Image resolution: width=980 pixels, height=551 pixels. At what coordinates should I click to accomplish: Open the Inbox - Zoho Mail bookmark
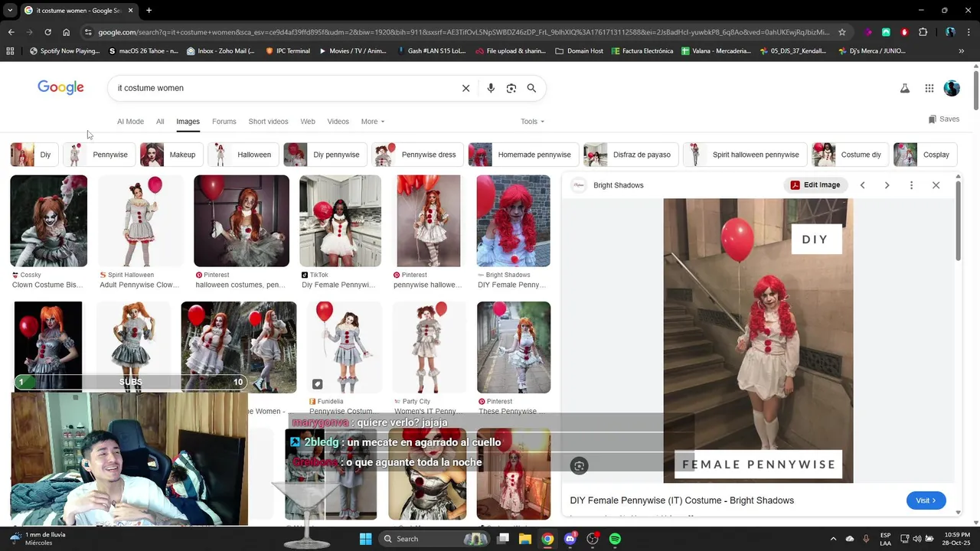point(220,51)
